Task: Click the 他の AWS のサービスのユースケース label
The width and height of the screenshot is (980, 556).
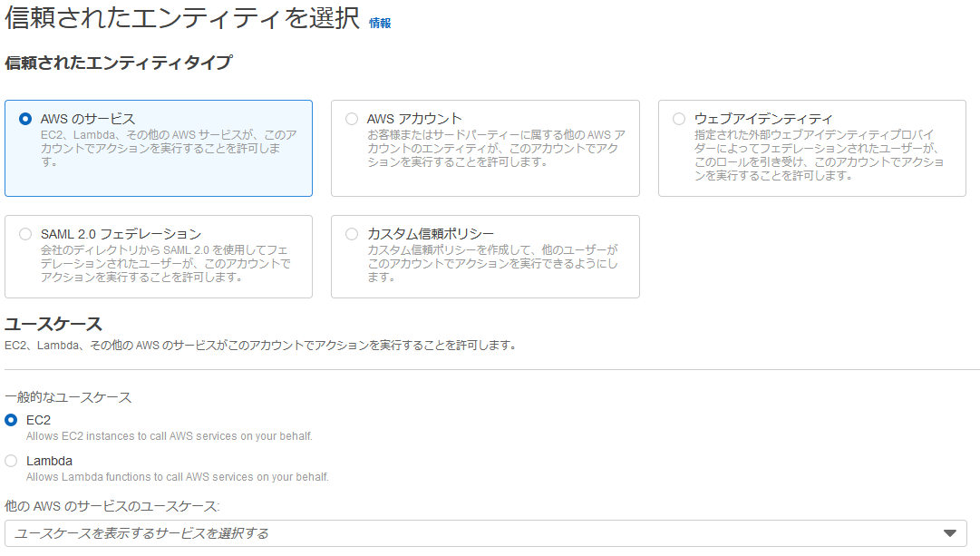Action: tap(112, 506)
